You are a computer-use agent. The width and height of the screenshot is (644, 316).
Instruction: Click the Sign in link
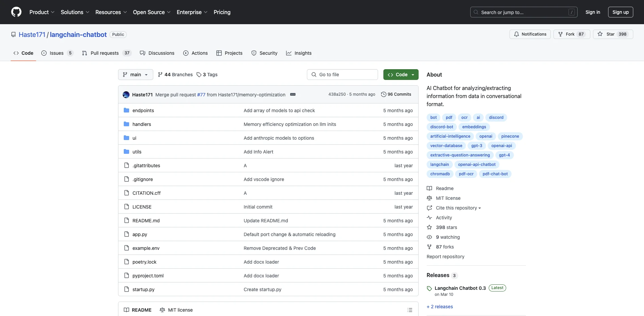pyautogui.click(x=593, y=12)
